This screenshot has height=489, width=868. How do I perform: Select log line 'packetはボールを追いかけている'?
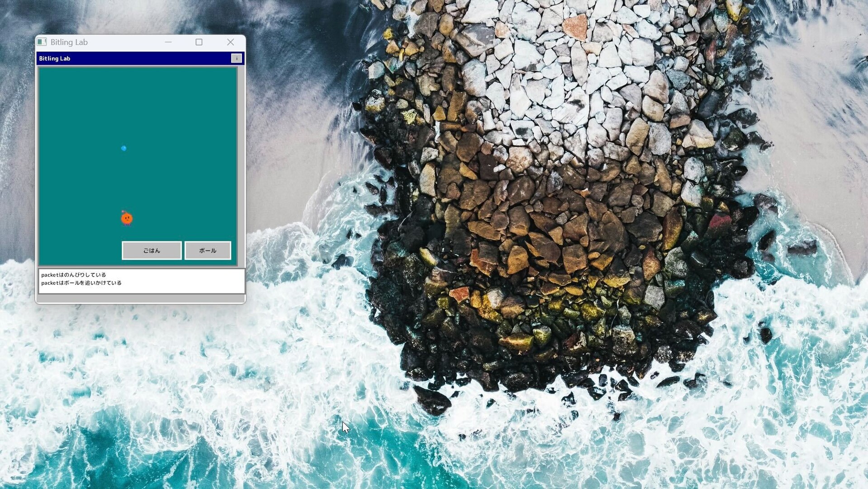81,283
